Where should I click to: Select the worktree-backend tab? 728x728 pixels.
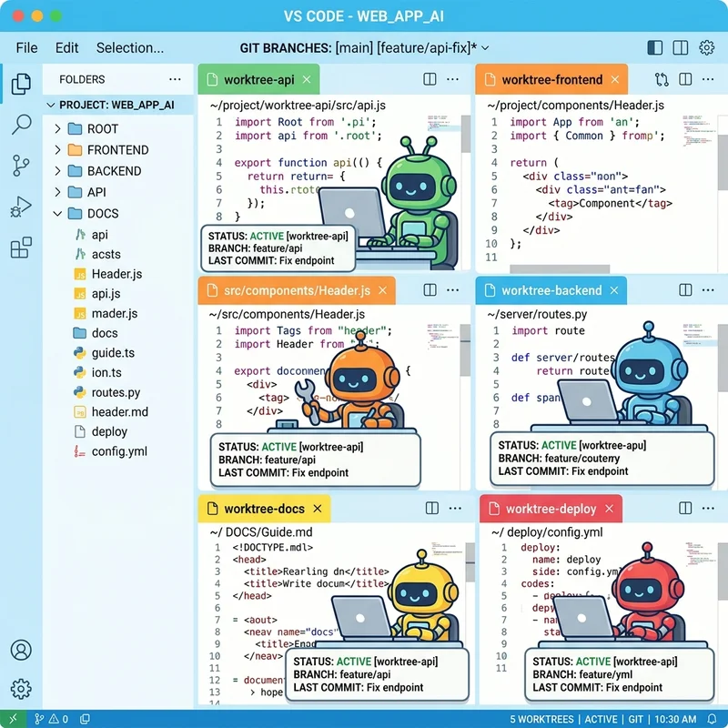pyautogui.click(x=551, y=290)
